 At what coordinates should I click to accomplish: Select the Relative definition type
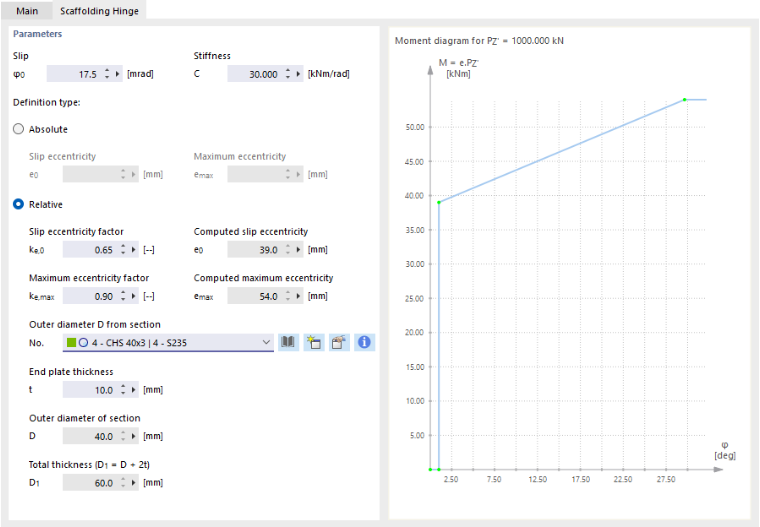click(18, 204)
